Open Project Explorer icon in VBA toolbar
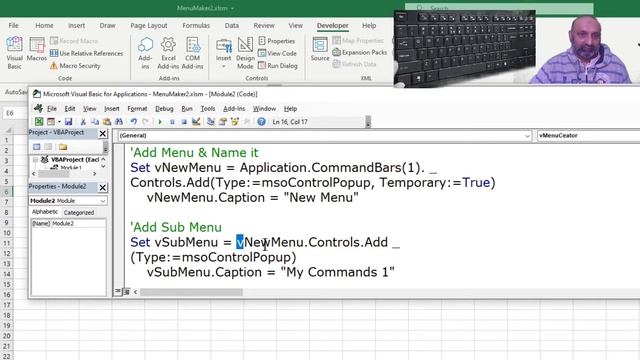This screenshot has height=360, width=640. tap(211, 121)
